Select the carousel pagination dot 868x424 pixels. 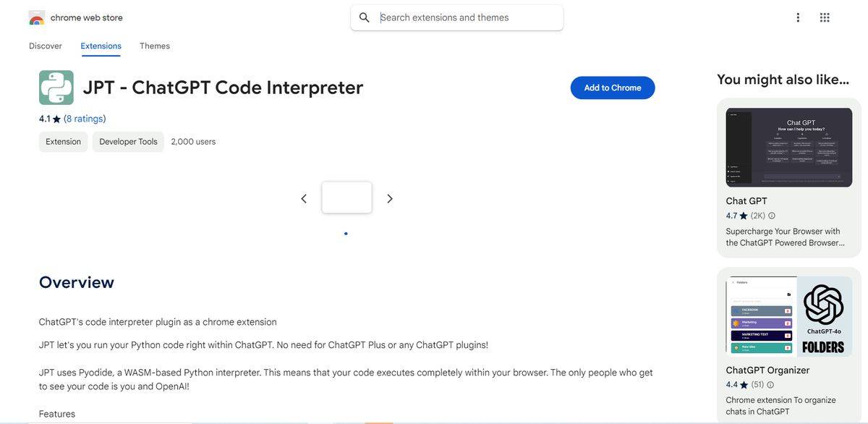(x=346, y=234)
